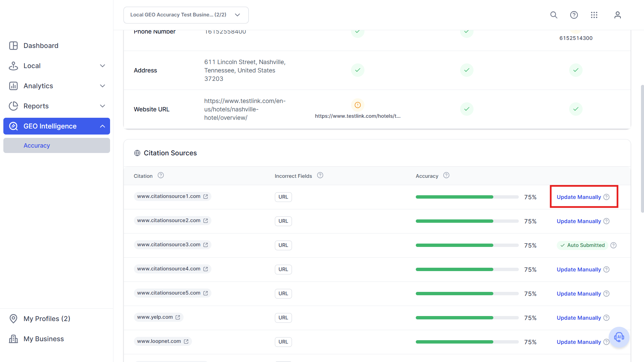644x362 pixels.
Task: Click the accuracy progress bar for citationsource2.com
Action: (x=467, y=221)
